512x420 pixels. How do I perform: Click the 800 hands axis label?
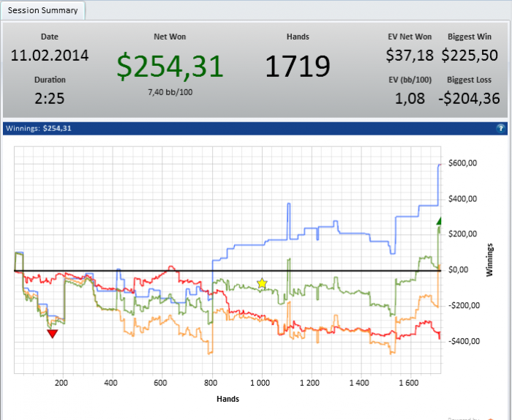[x=211, y=383]
